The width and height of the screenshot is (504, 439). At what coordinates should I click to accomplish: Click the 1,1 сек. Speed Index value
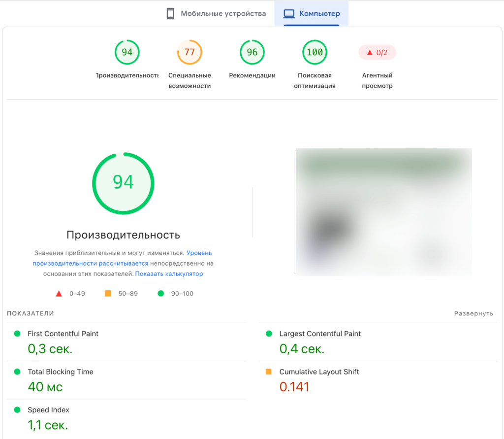point(48,425)
